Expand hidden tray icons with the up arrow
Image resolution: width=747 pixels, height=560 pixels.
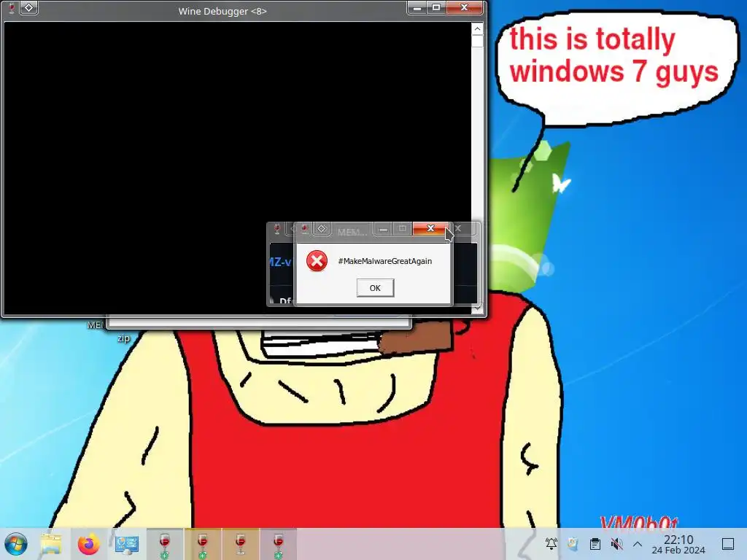pos(638,544)
